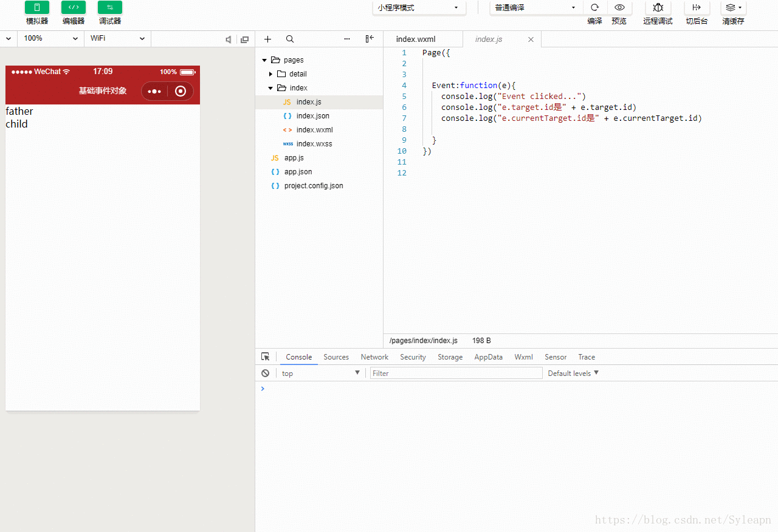Image resolution: width=778 pixels, height=532 pixels.
Task: Toggle the 编辑器 editor panel
Action: pyautogui.click(x=74, y=7)
